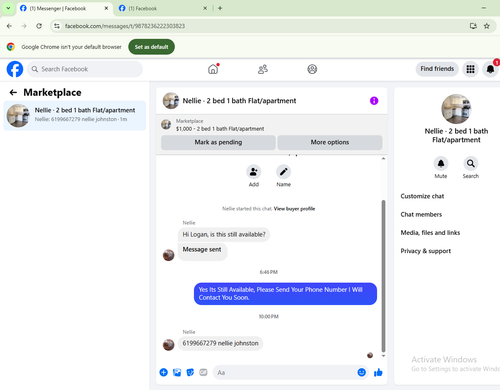Click the chat vertical scrollbar

[x=383, y=276]
